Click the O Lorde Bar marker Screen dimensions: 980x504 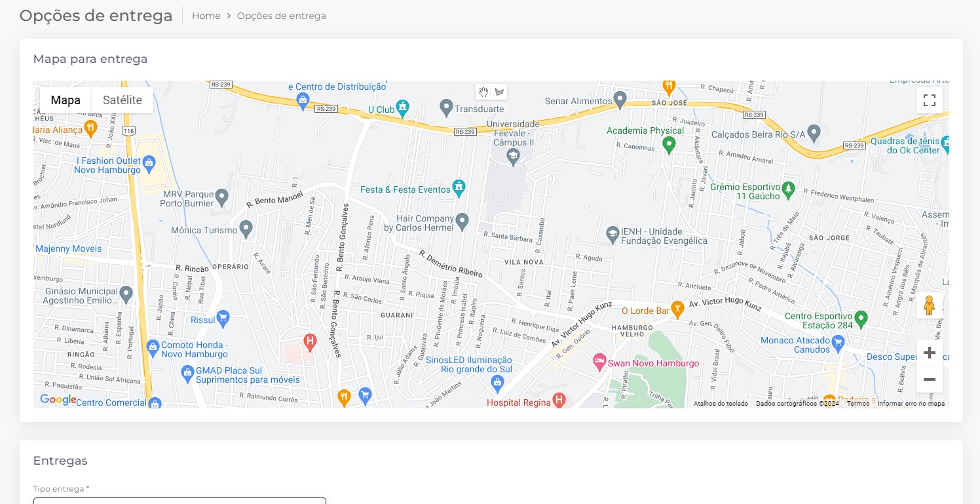tap(677, 307)
